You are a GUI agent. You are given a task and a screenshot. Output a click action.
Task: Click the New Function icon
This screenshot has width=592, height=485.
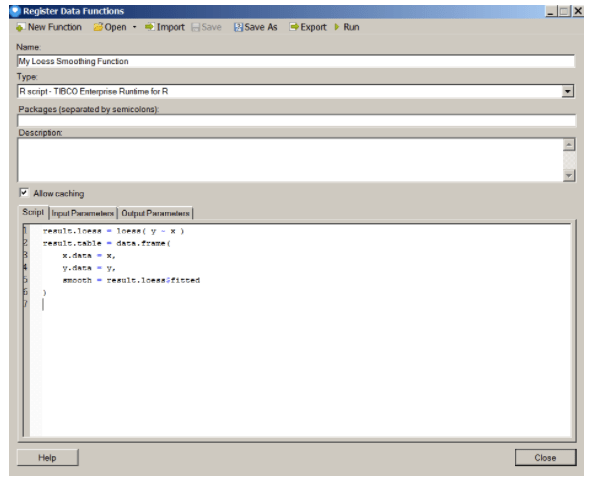[x=21, y=28]
